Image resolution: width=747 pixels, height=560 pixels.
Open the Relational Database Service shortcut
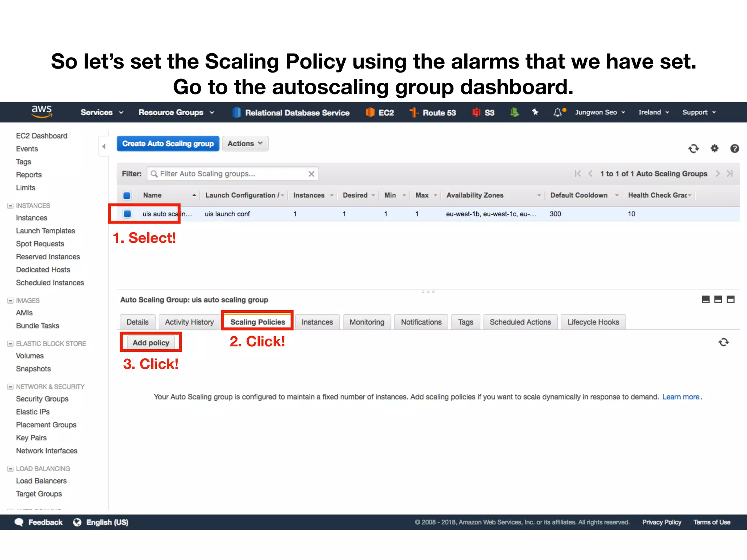coord(291,113)
